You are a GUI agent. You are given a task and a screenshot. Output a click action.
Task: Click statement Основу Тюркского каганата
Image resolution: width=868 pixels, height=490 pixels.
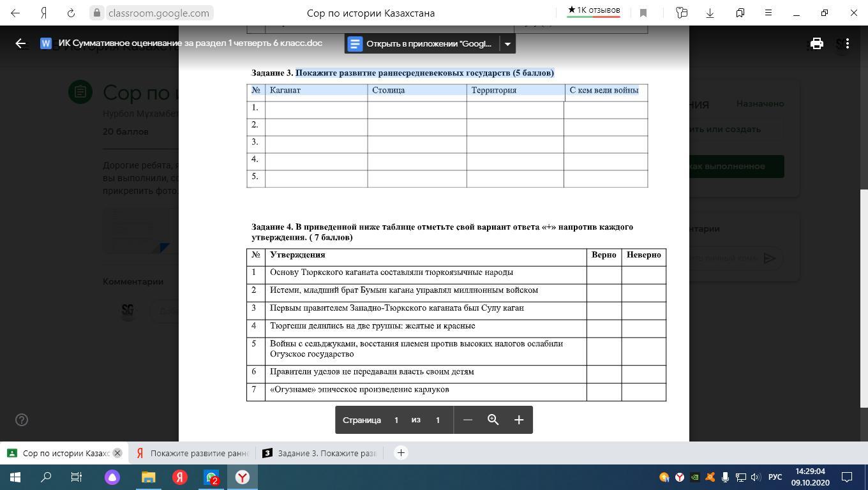point(391,272)
